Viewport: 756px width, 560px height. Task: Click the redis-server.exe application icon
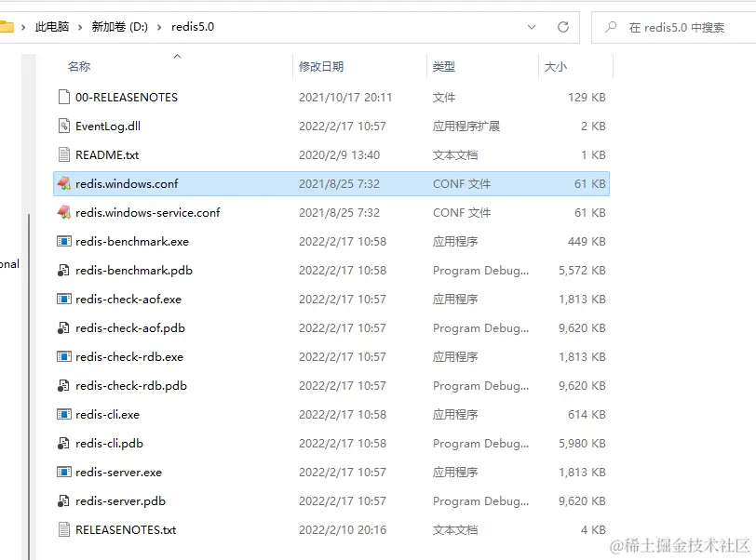pyautogui.click(x=64, y=473)
